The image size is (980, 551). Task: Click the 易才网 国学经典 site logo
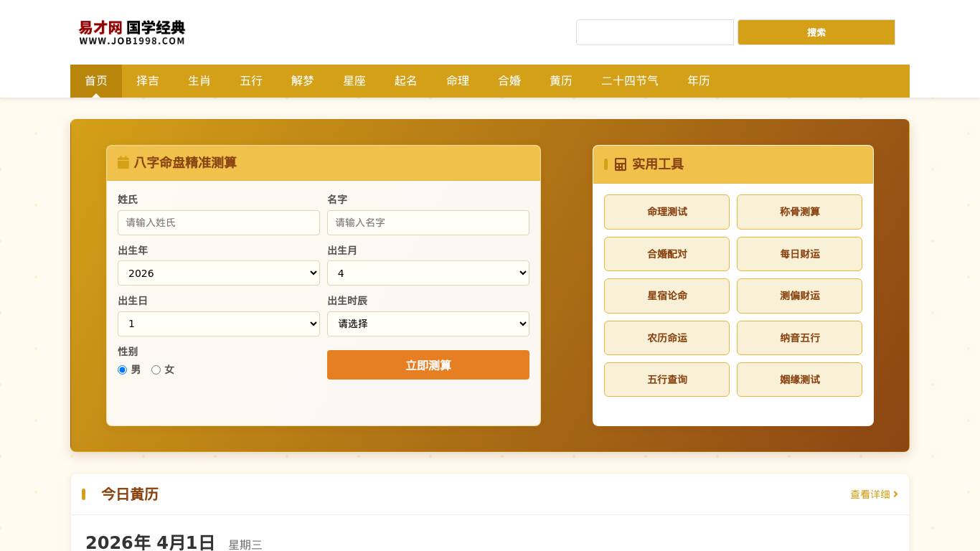pyautogui.click(x=132, y=32)
